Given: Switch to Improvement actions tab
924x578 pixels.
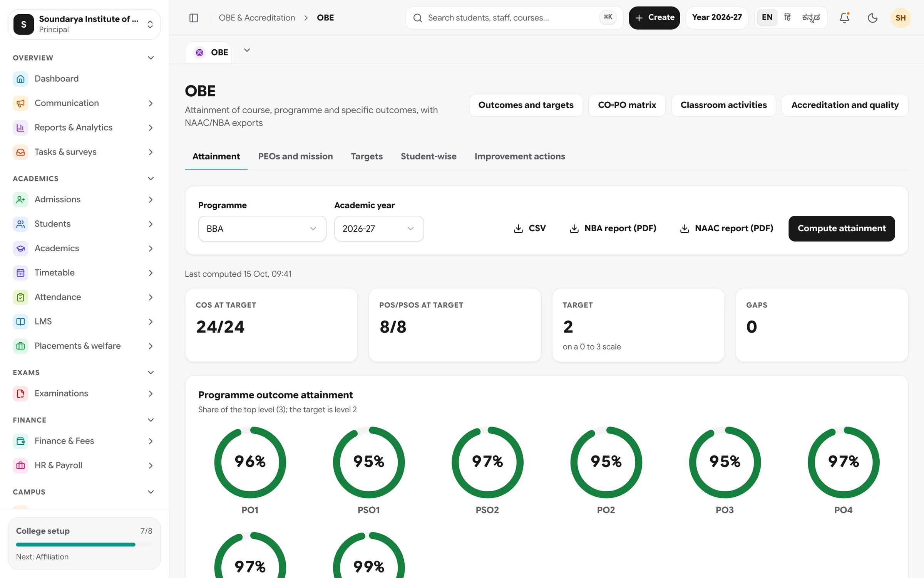Looking at the screenshot, I should 519,156.
